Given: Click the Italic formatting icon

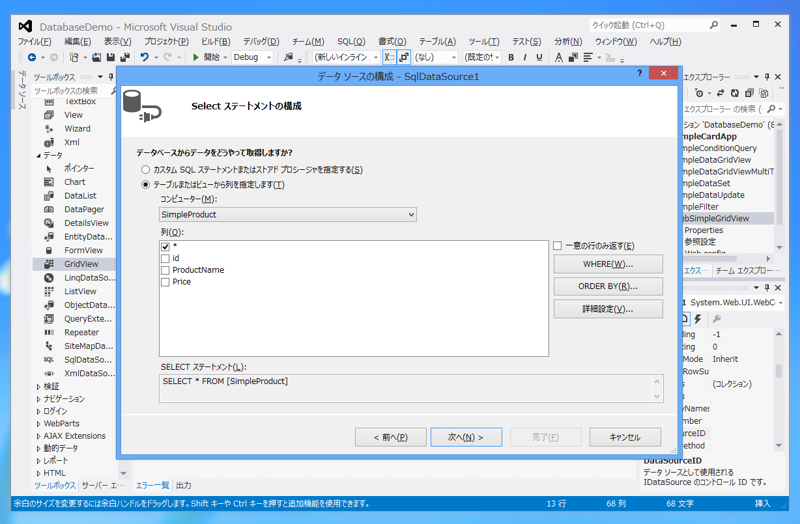Looking at the screenshot, I should coord(525,58).
